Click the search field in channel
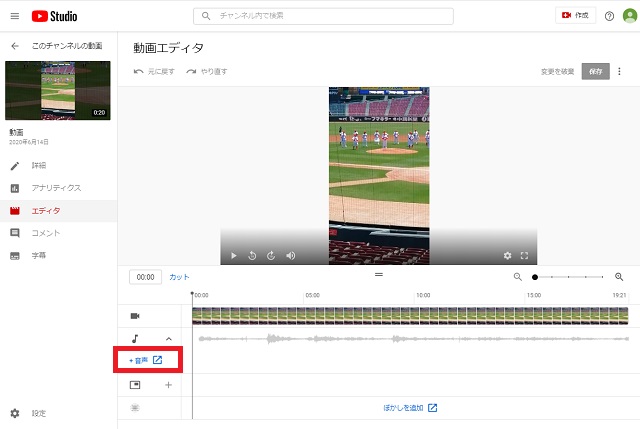The image size is (640, 429). click(x=323, y=16)
